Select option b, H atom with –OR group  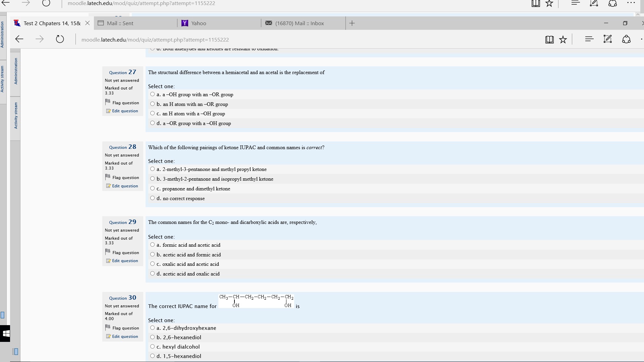tap(152, 104)
